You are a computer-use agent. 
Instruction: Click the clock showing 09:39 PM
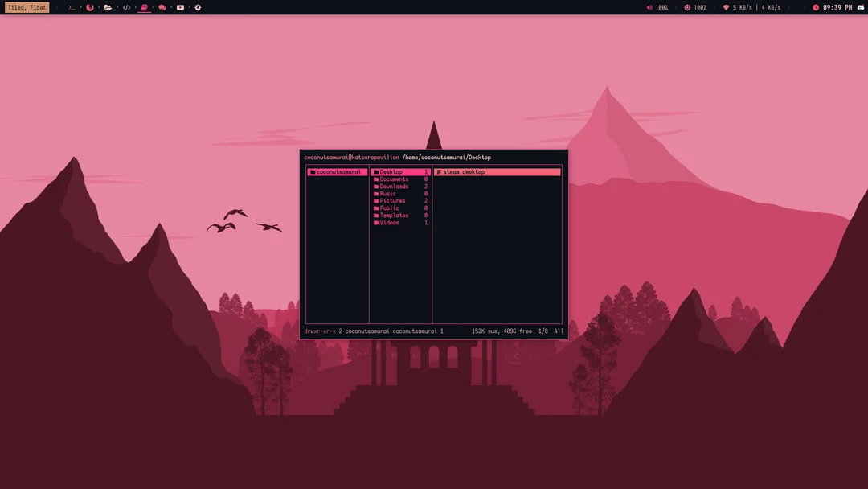836,7
